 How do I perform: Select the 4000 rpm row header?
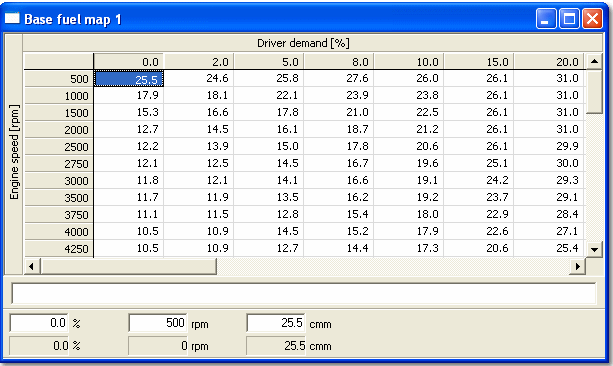[59, 231]
